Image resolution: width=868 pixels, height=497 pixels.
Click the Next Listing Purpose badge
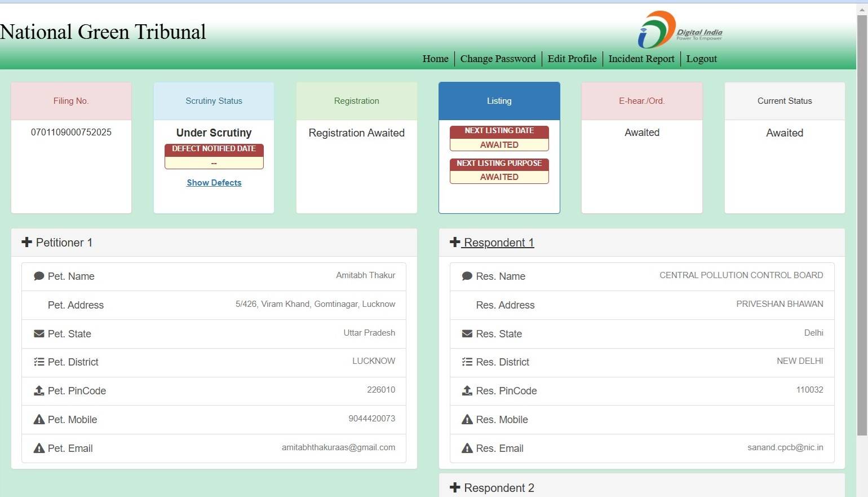tap(499, 170)
